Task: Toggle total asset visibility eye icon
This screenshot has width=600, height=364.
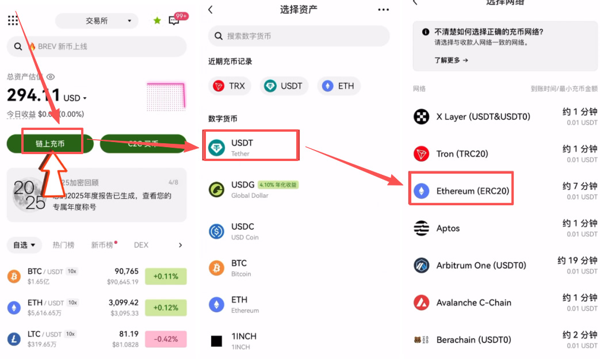Action: pyautogui.click(x=51, y=77)
